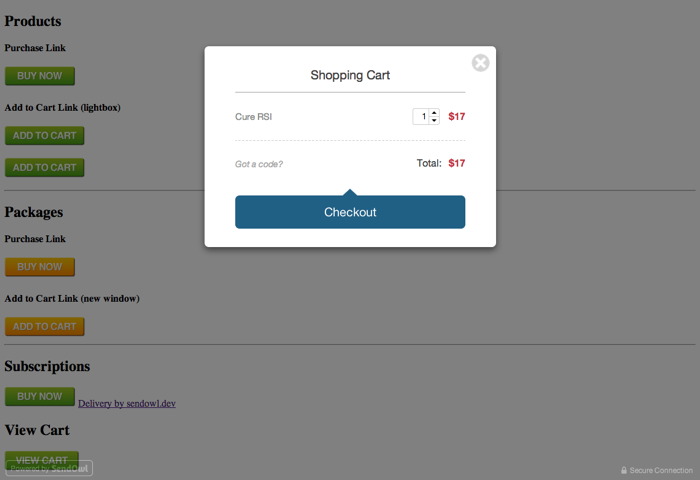Click the Shopping Cart heading

(350, 75)
